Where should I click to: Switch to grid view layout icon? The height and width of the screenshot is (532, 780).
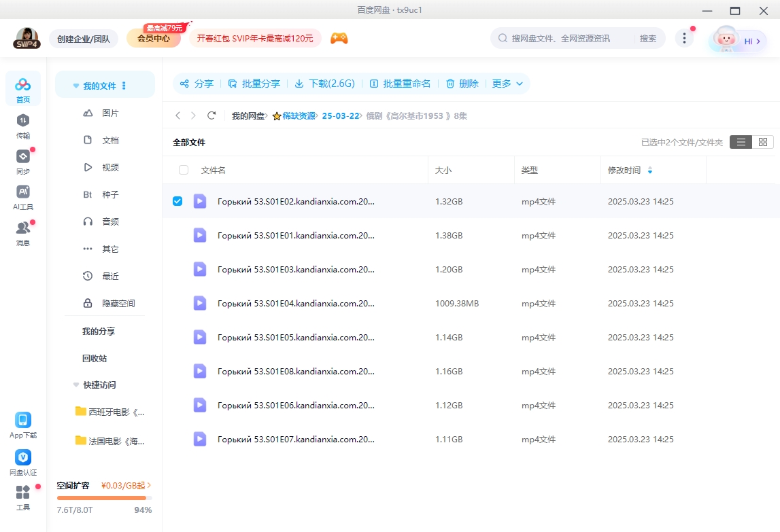pyautogui.click(x=762, y=142)
